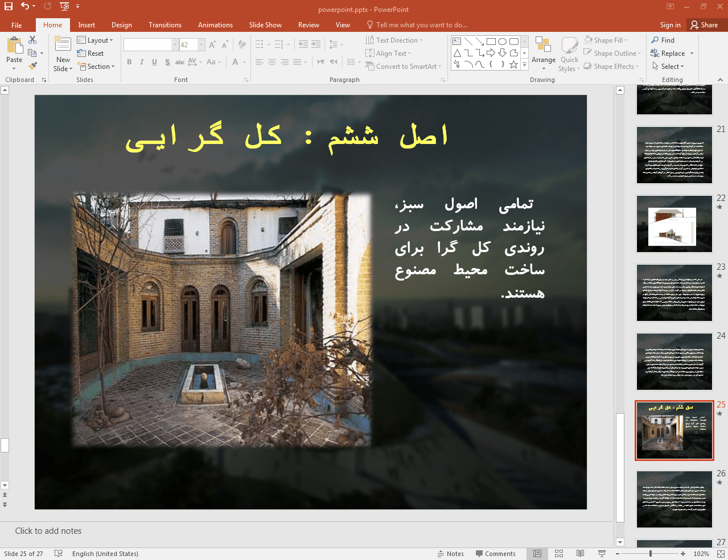The width and height of the screenshot is (728, 560).
Task: Justify paragraph text
Action: tap(297, 62)
